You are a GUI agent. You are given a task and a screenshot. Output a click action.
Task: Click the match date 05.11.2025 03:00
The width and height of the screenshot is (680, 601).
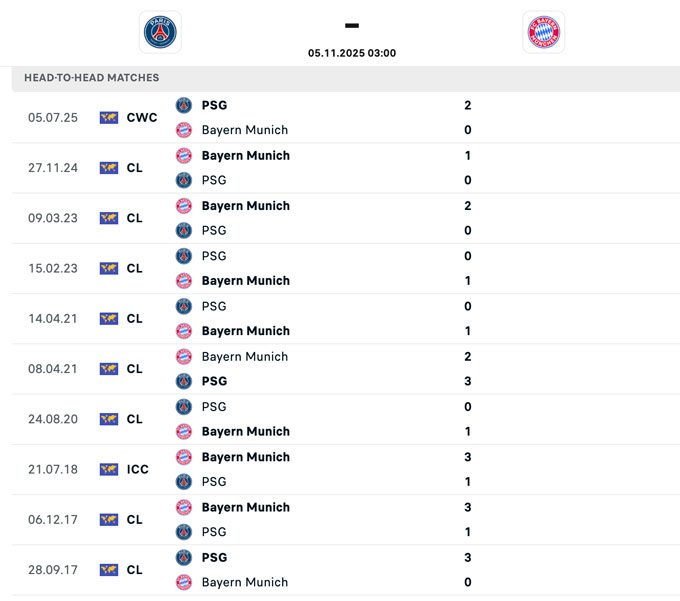click(x=352, y=53)
